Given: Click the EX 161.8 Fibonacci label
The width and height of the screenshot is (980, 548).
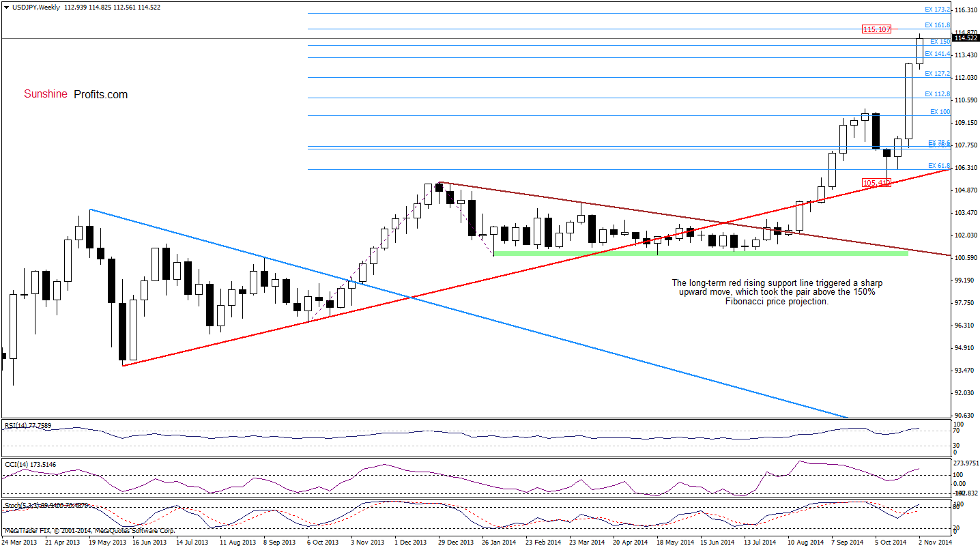Looking at the screenshot, I should tap(937, 25).
